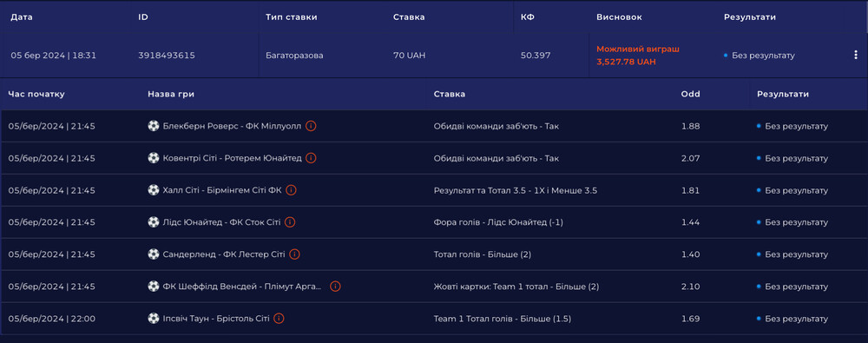This screenshot has width=868, height=343.
Task: Open info icon for Лідс Юнайтед - ФК Сток Сіті
Action: [x=290, y=222]
